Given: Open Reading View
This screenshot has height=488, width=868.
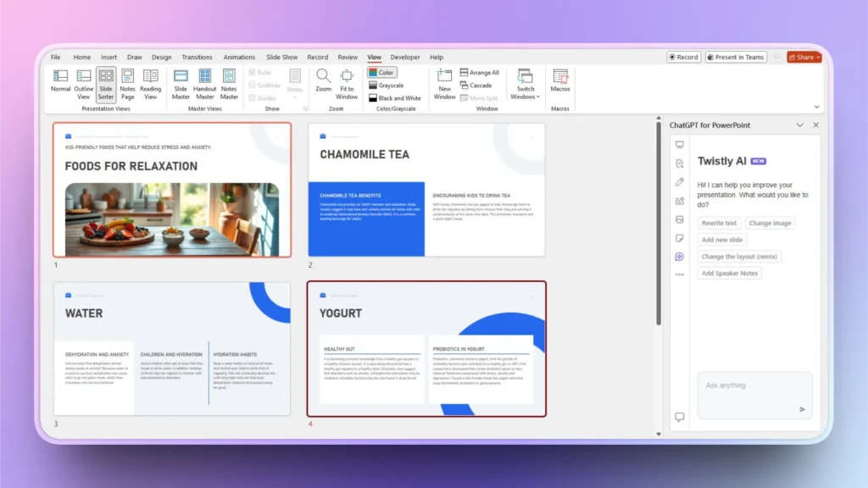Looking at the screenshot, I should tap(151, 82).
